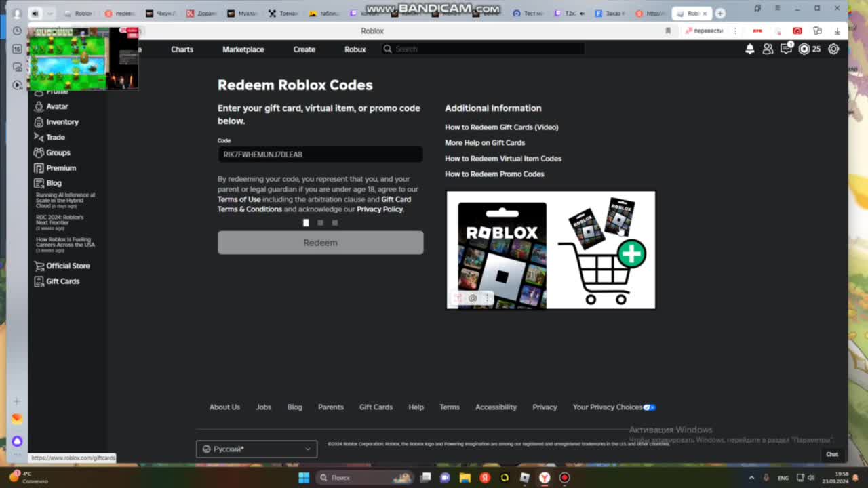Open the Robux menu item
868x488 pixels.
[355, 49]
